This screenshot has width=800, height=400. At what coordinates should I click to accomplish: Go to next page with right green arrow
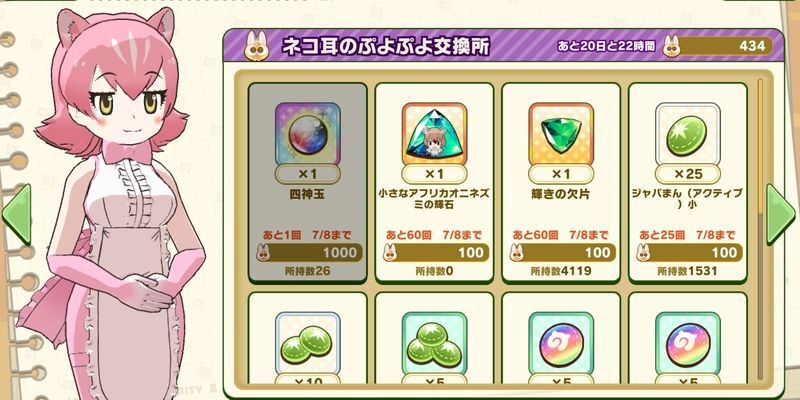(x=781, y=214)
